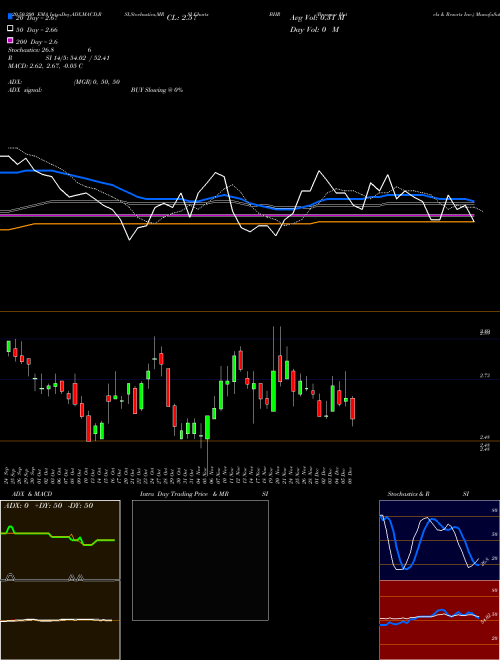Click the green ADX line chart
The height and width of the screenshot is (660, 500).
click(60, 540)
